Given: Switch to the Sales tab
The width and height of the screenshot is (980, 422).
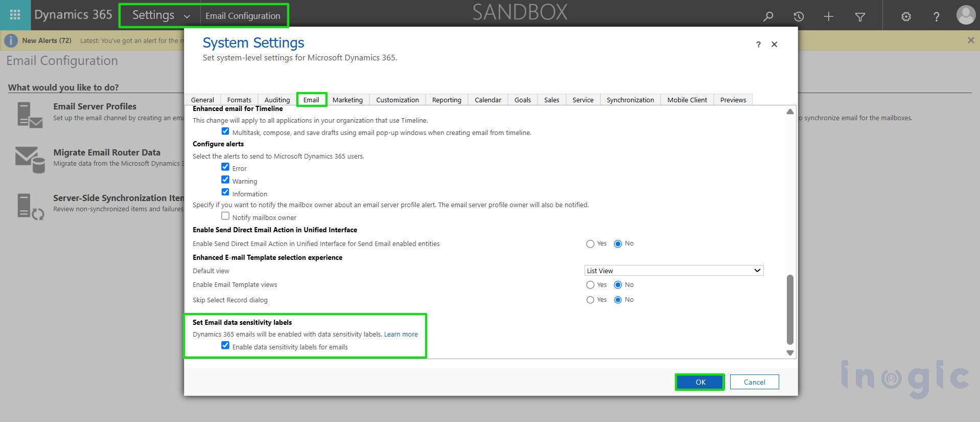Looking at the screenshot, I should [x=552, y=100].
